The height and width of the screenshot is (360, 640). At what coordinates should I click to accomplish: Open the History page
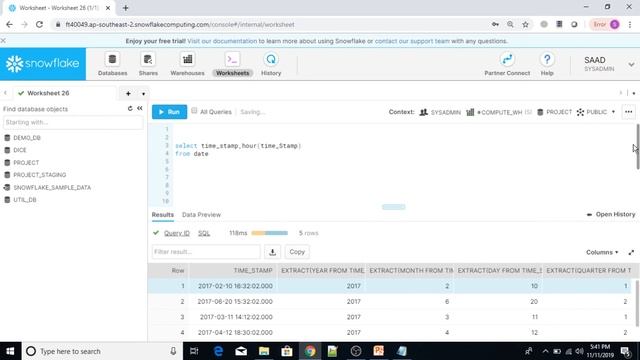point(271,64)
